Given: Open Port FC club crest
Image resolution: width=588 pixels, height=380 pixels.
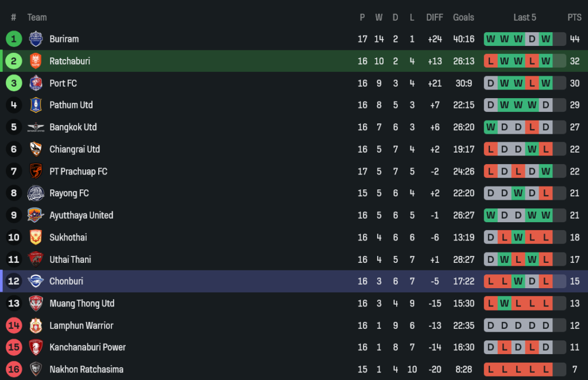Looking at the screenshot, I should 36,83.
